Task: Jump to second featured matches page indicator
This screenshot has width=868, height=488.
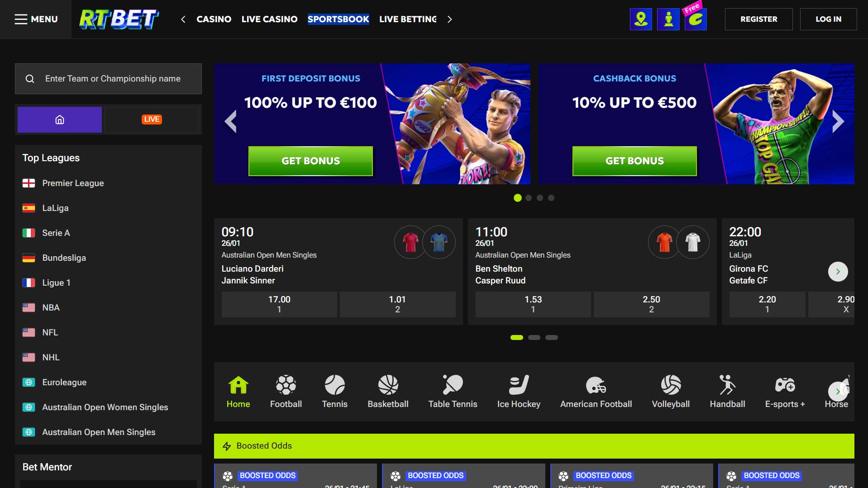Action: [x=534, y=337]
